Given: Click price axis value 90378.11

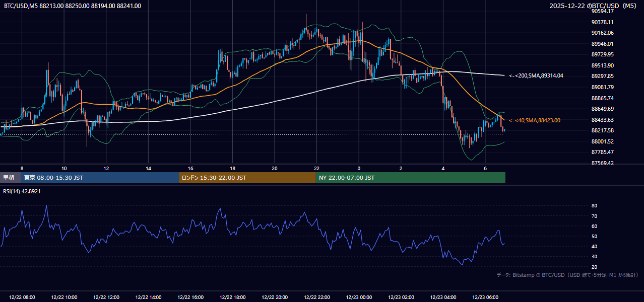Looking at the screenshot, I should coord(602,22).
